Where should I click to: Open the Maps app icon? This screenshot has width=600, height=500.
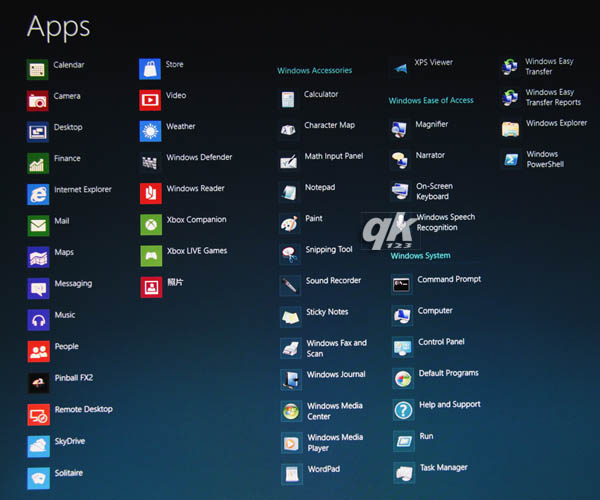click(x=38, y=257)
